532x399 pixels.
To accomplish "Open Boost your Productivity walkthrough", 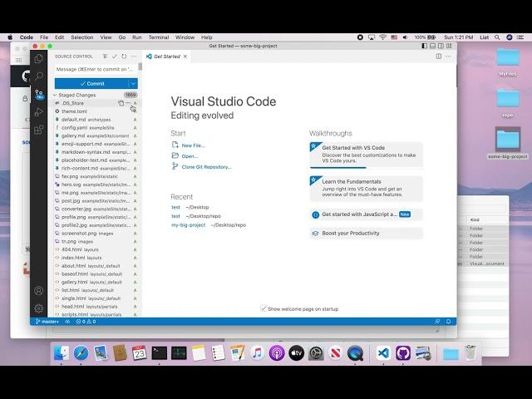I will pyautogui.click(x=367, y=234).
